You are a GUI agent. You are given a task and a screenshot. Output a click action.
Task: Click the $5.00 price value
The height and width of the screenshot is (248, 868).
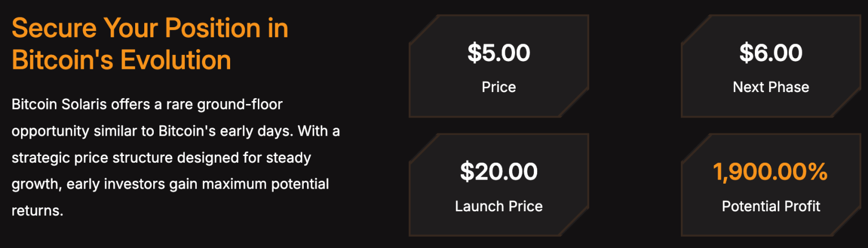pos(499,53)
